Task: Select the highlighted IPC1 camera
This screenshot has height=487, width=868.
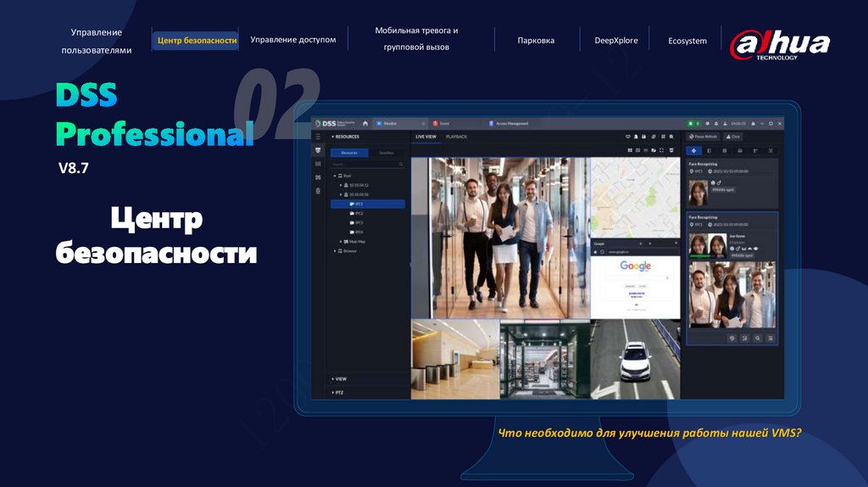Action: (368, 204)
